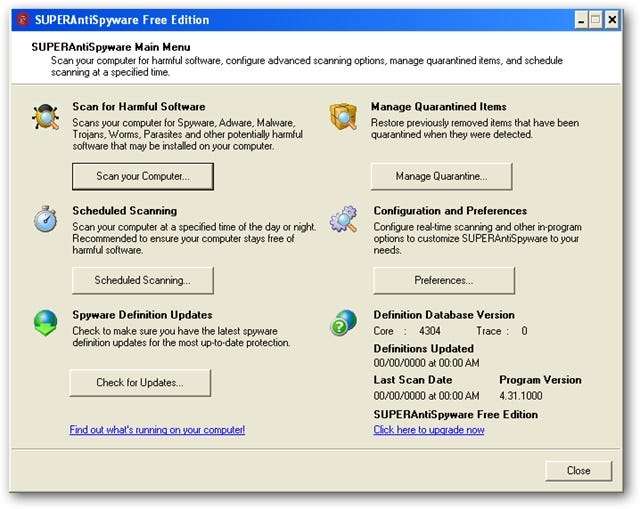Screen dimensions: 640x509
Task: Click the Manage Quarantined Items heading
Action: coord(439,107)
